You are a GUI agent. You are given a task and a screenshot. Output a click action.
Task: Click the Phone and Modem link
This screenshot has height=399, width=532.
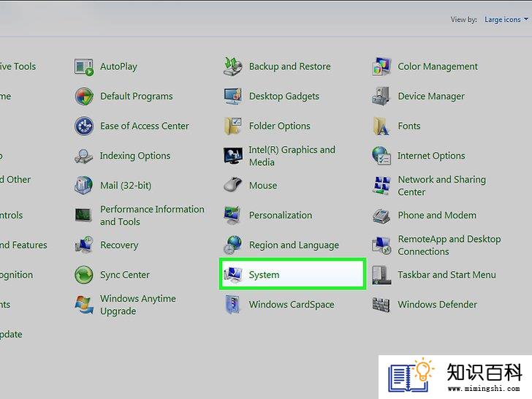coord(437,216)
